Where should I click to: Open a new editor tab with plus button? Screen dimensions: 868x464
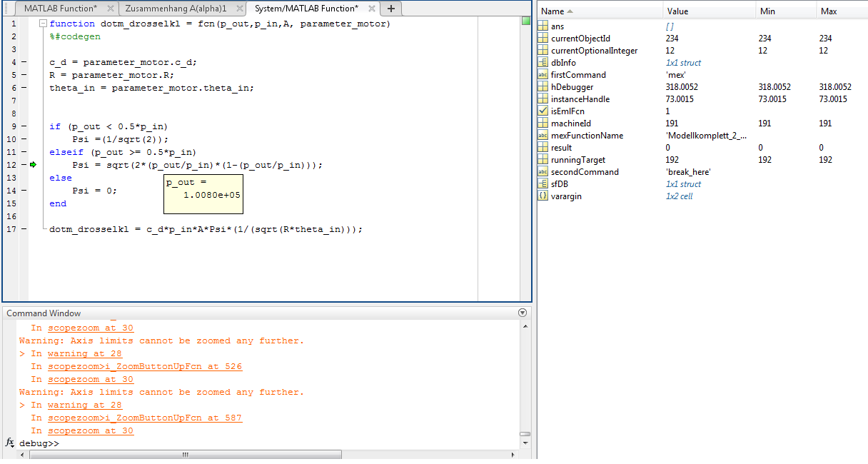coord(390,9)
